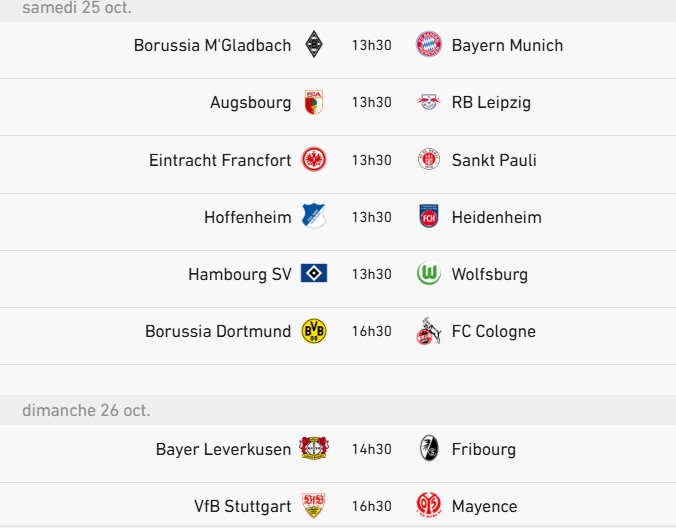Click the 14h30 Leverkusen–Fribourg kickoff time
Viewport: 676px width, 528px height.
[371, 449]
